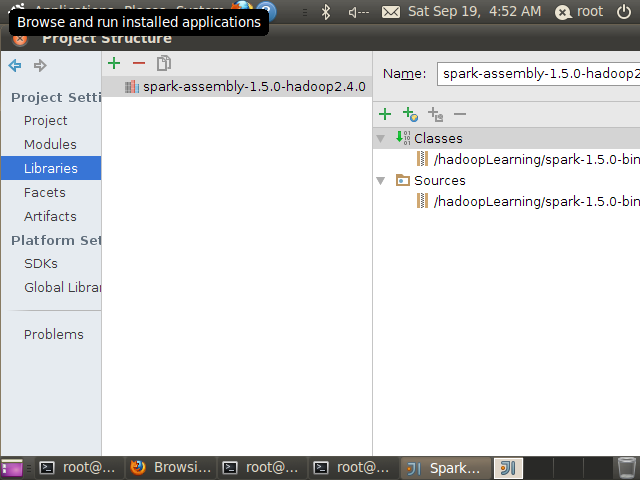Viewport: 640px width, 480px height.
Task: Close the Project Structure dialog
Action: click(x=20, y=39)
